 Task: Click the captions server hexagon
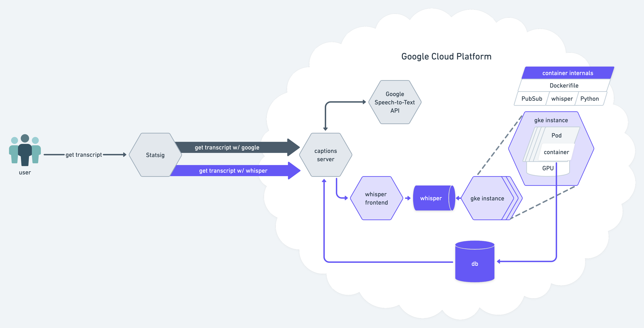pyautogui.click(x=325, y=155)
